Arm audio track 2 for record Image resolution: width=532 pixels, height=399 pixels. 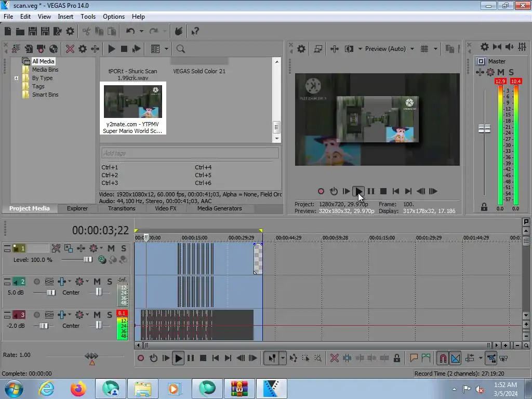pos(37,282)
